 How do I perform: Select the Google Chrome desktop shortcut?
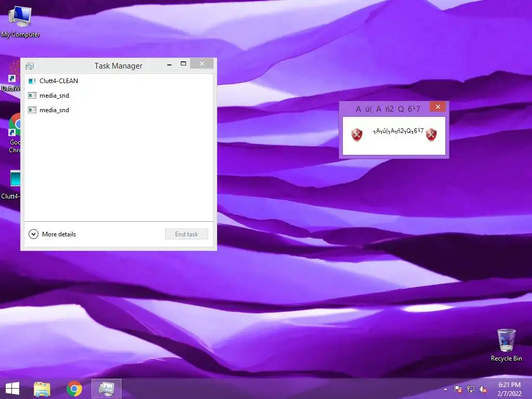[x=15, y=133]
